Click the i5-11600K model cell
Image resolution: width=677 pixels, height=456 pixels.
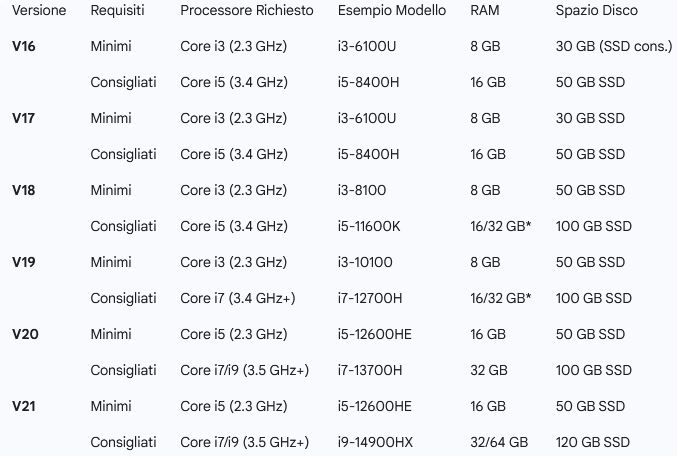pos(369,226)
